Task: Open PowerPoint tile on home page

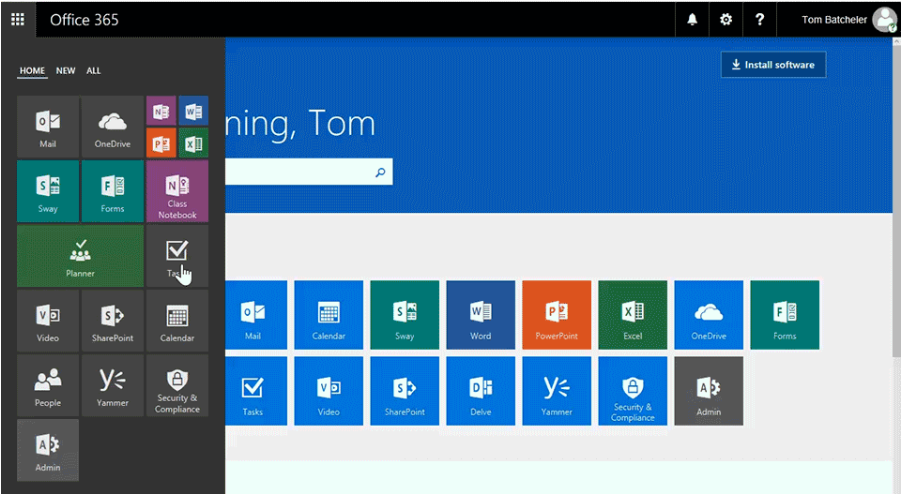Action: coord(557,315)
